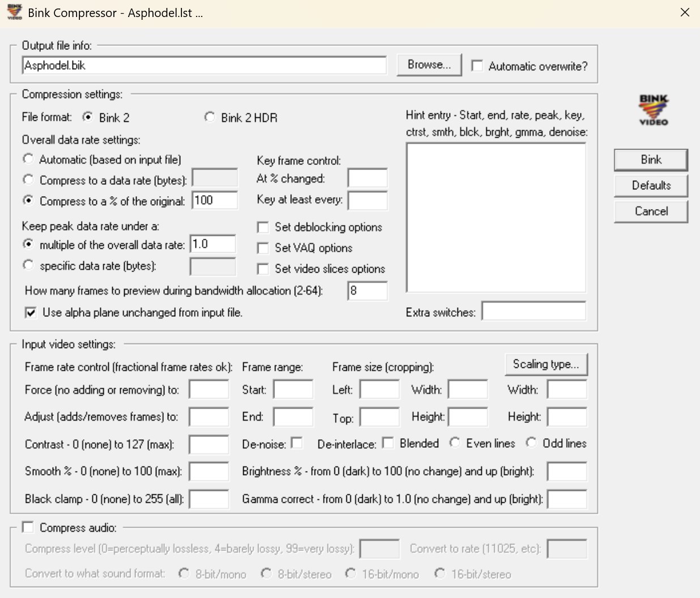This screenshot has height=598, width=700.
Task: Click the output file name field
Action: [204, 65]
